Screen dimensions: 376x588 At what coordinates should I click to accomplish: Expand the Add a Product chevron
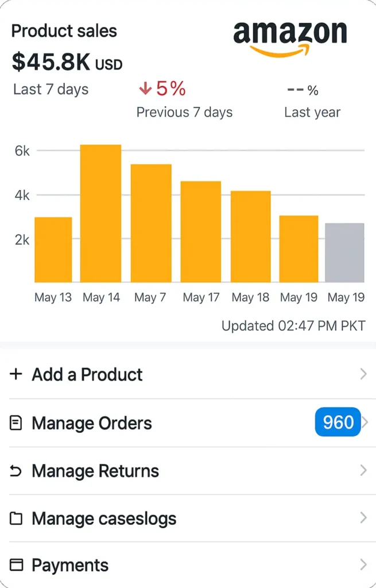click(x=363, y=374)
